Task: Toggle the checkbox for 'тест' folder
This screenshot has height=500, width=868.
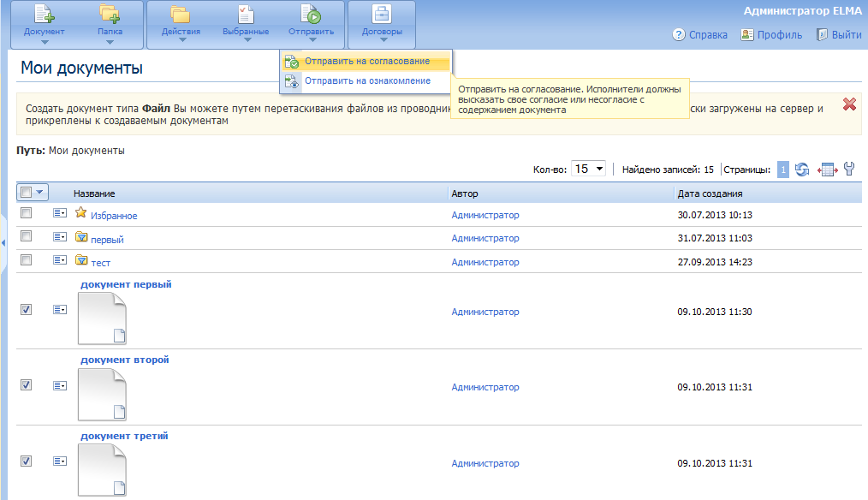Action: 26,260
